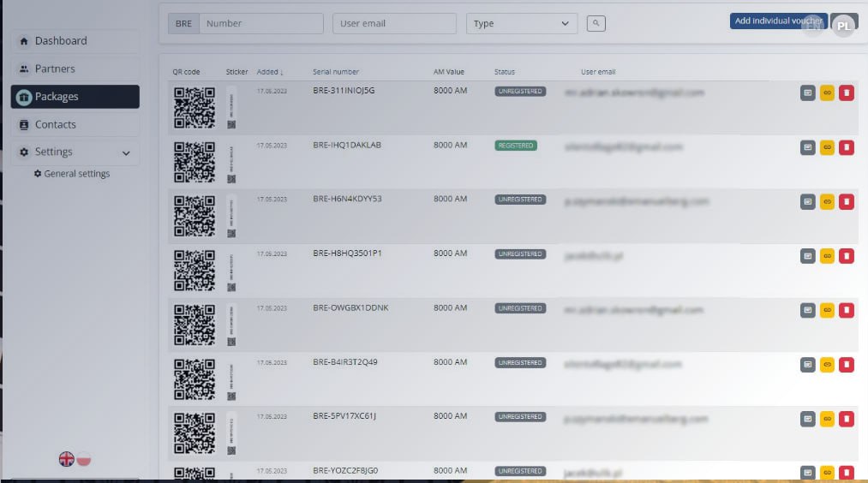Delete voucher BRE-311INIOJ5G with red trash icon

pos(846,93)
